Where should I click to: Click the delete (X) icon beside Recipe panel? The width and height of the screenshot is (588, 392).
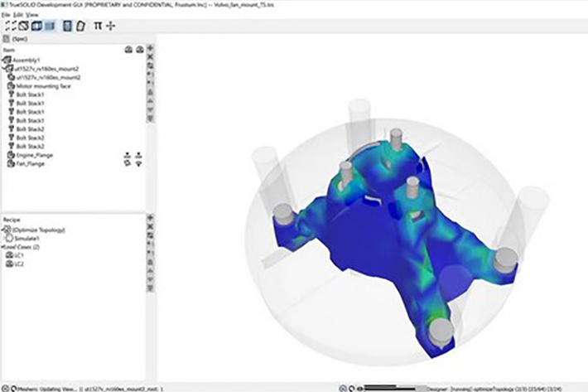tap(150, 228)
